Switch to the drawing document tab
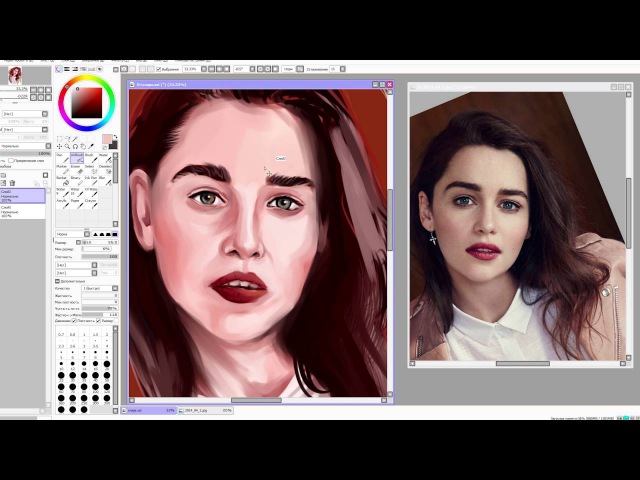The image size is (640, 480). pyautogui.click(x=149, y=411)
